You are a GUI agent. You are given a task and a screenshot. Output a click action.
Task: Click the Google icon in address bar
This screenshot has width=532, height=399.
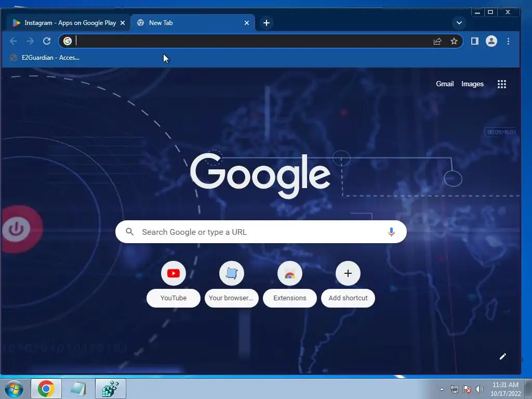pyautogui.click(x=68, y=41)
